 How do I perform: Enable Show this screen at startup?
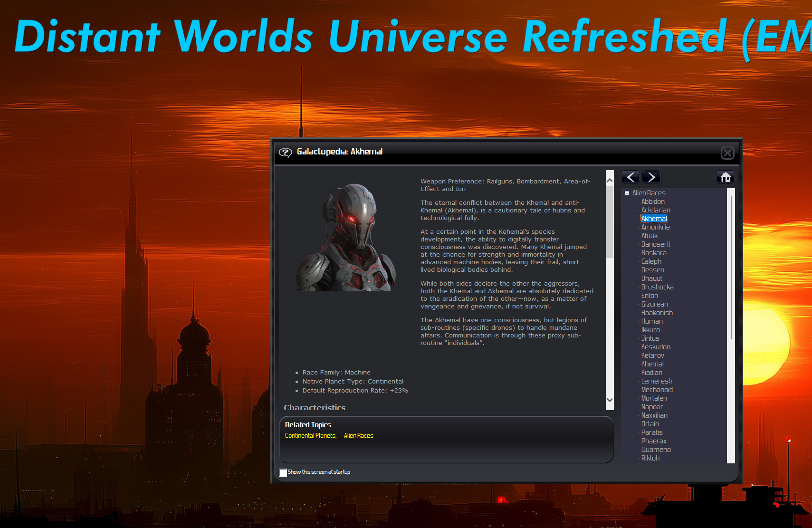(x=283, y=472)
